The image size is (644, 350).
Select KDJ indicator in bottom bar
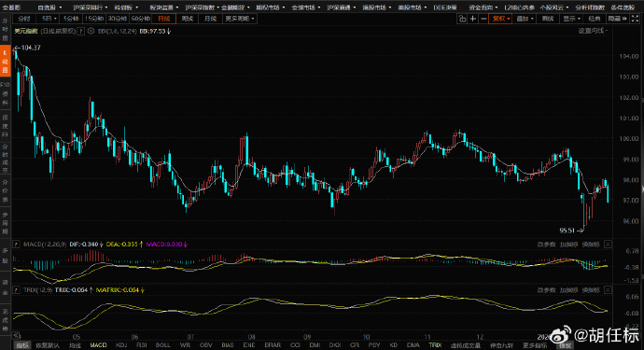pos(121,345)
